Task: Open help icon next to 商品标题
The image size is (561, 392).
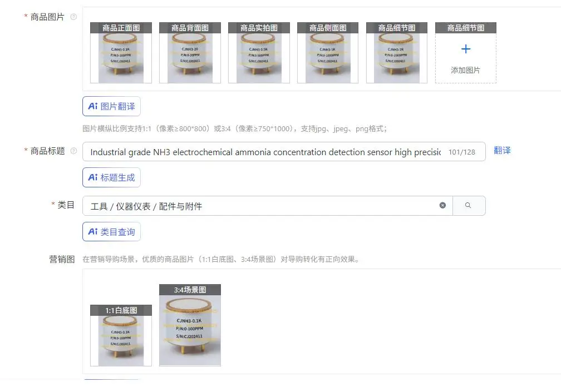Action: pos(73,151)
